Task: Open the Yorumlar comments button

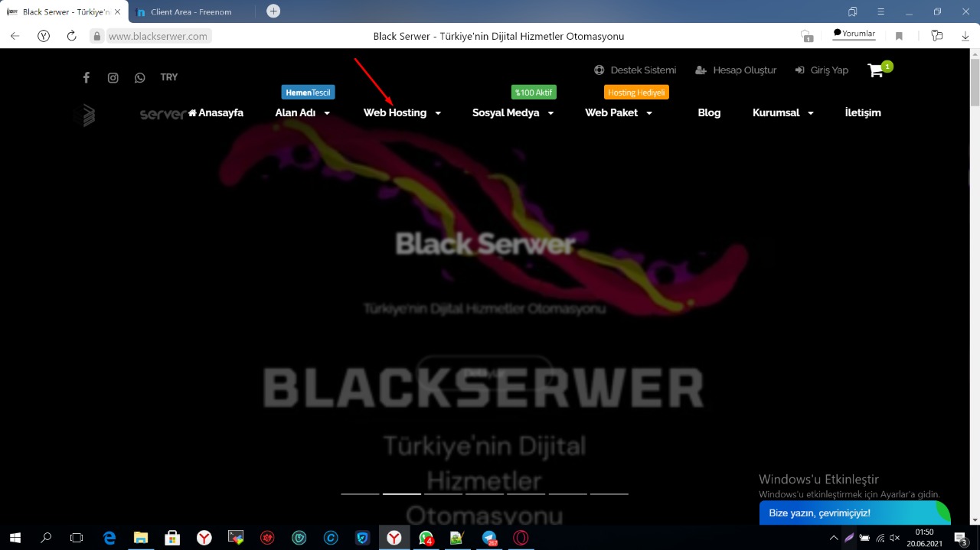Action: 854,34
